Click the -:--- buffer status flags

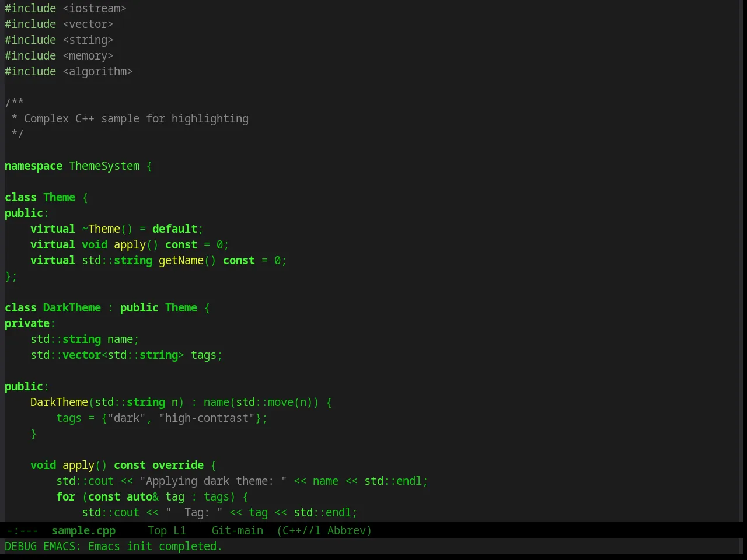22,530
